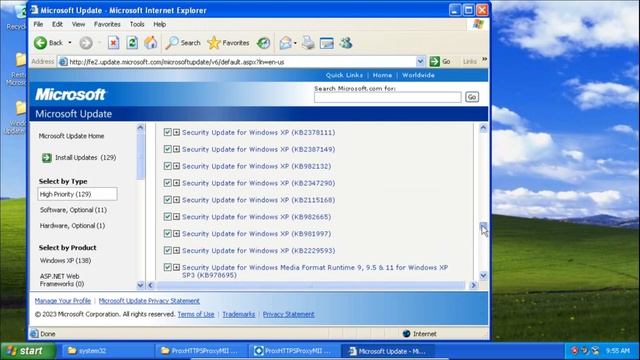The image size is (640, 360).
Task: Click the Search Microsoft.com input field
Action: pos(388,97)
